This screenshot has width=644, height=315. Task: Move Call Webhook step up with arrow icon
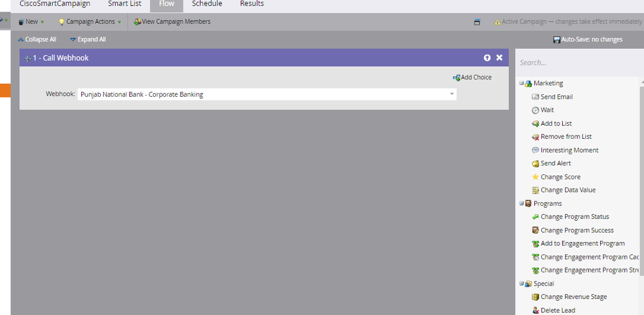point(487,58)
